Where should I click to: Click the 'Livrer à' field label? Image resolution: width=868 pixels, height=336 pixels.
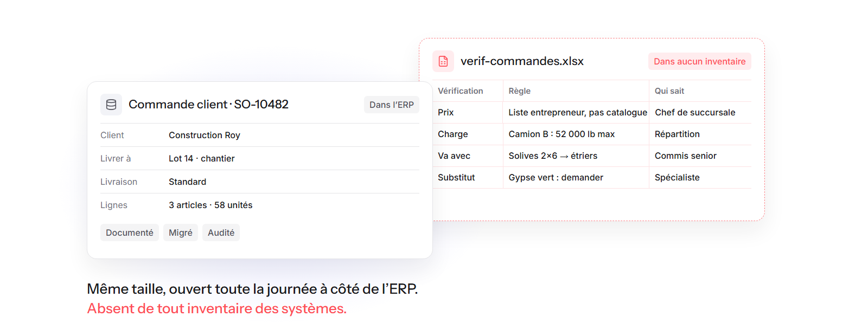pos(116,158)
